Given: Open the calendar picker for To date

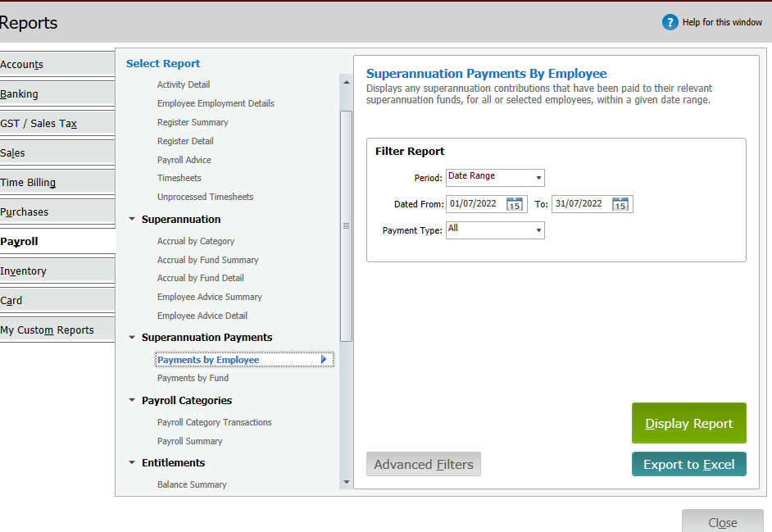Looking at the screenshot, I should (620, 204).
